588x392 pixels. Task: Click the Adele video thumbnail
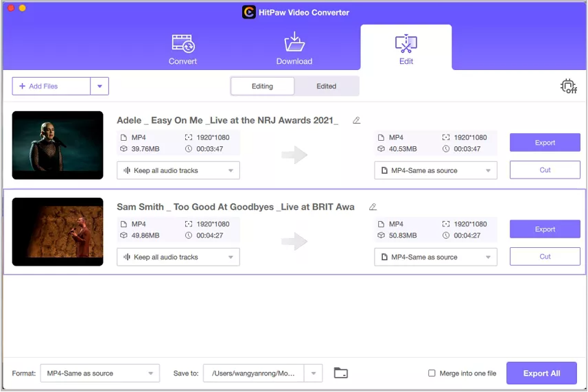[x=58, y=145]
